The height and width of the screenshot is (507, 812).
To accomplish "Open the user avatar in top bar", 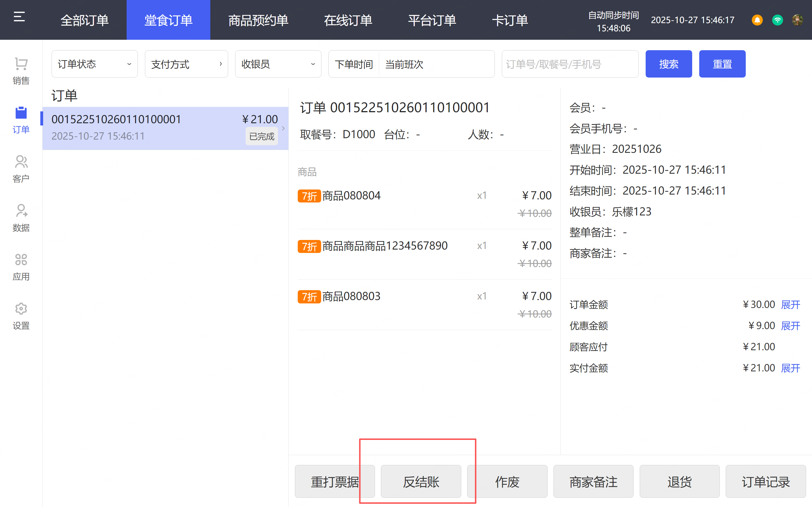I will [797, 20].
